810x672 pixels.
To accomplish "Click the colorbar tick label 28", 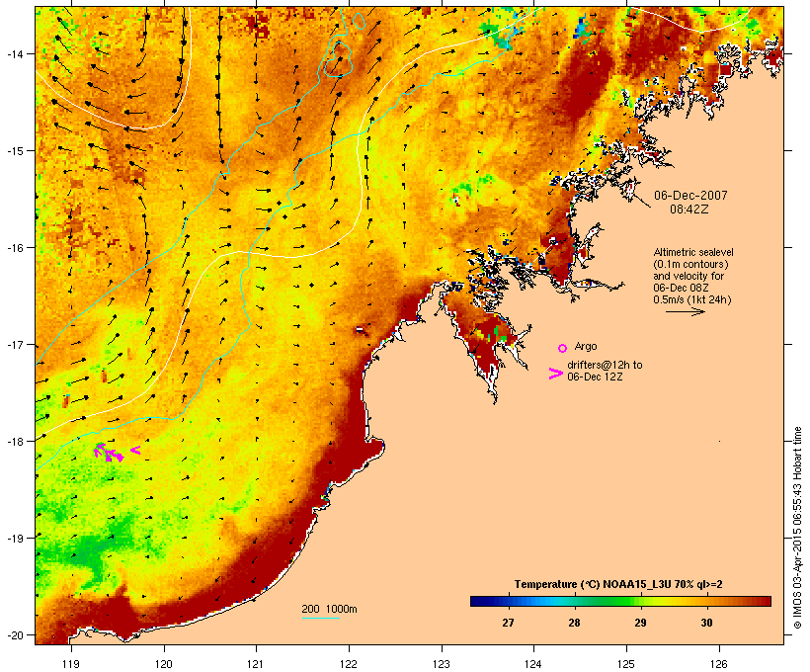I will pos(574,623).
